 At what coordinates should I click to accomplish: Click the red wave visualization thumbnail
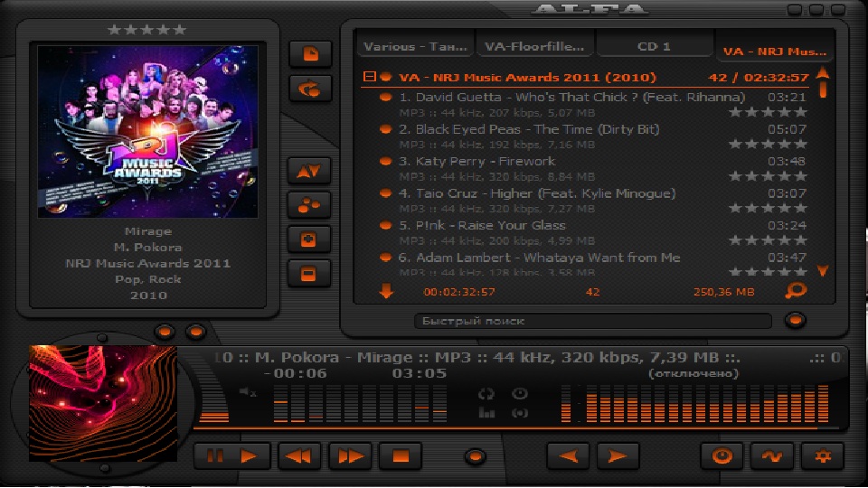tap(103, 403)
